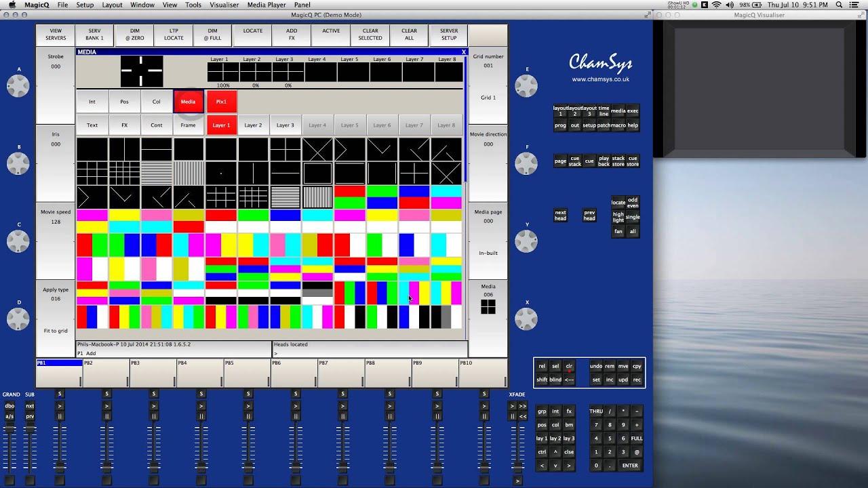
Task: Open the Apple menu
Action: click(12, 5)
